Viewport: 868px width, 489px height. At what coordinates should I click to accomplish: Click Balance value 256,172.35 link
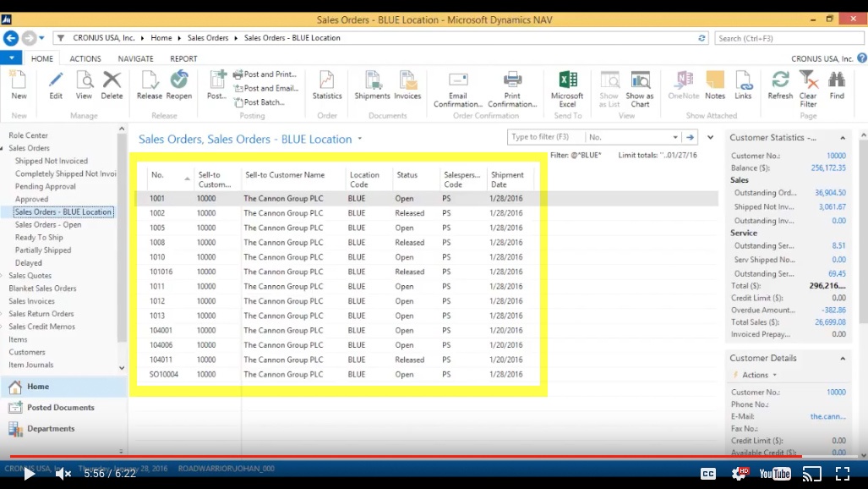pos(828,168)
